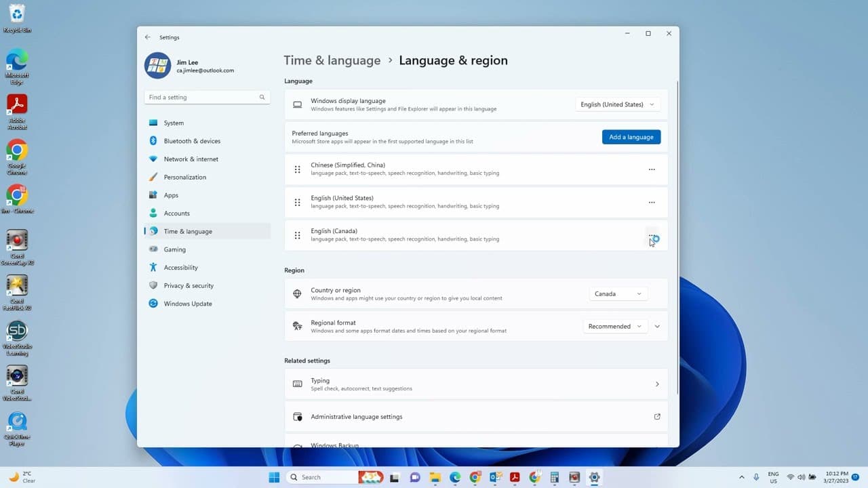The image size is (868, 488).
Task: Click the Find a setting search field
Action: point(207,97)
